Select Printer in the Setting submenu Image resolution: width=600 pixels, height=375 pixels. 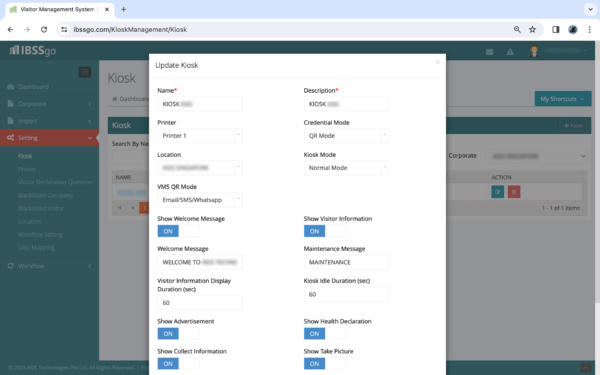click(x=26, y=169)
